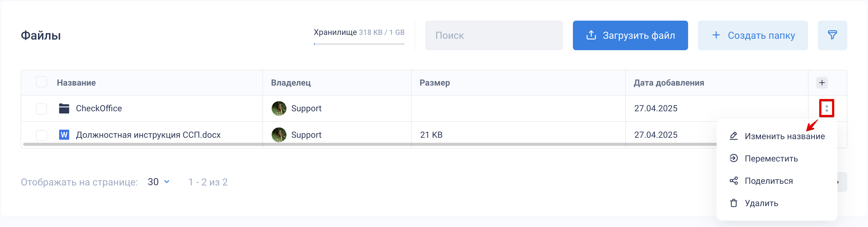Focus the Поиск search field
This screenshot has width=868, height=227.
[494, 35]
